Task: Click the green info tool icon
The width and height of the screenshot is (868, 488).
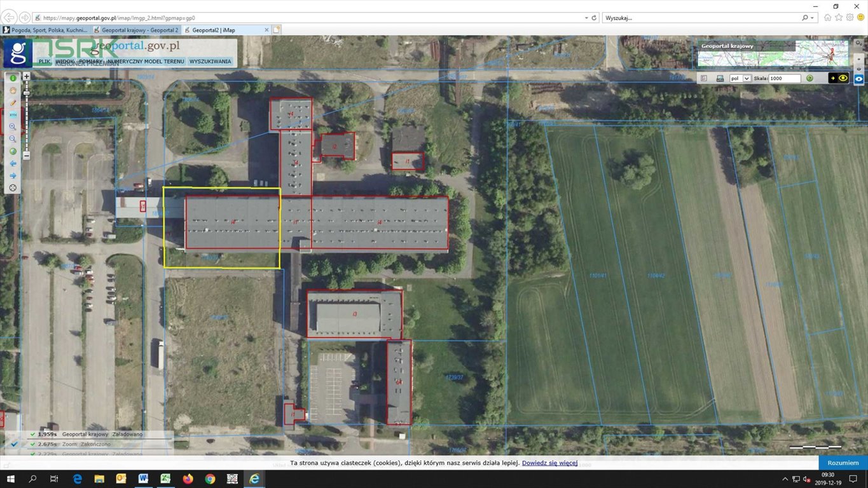Action: pos(13,78)
